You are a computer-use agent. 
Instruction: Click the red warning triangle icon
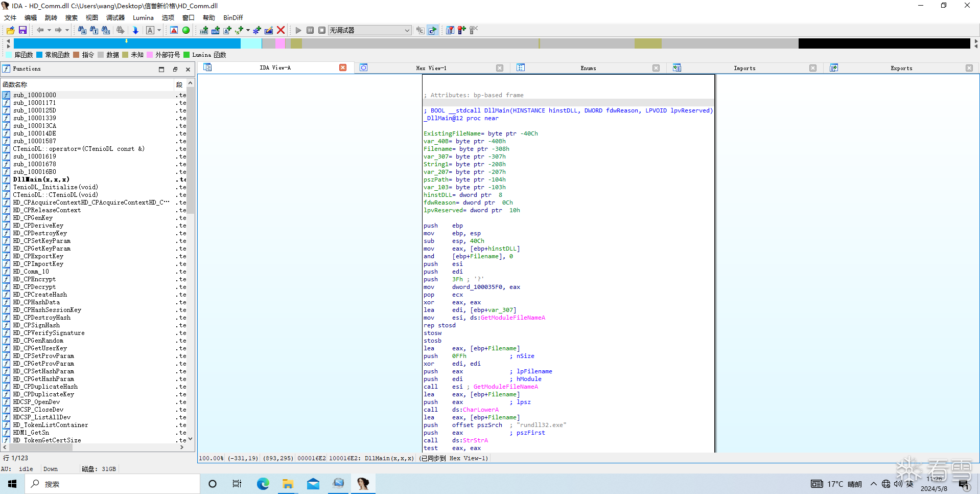tap(174, 30)
